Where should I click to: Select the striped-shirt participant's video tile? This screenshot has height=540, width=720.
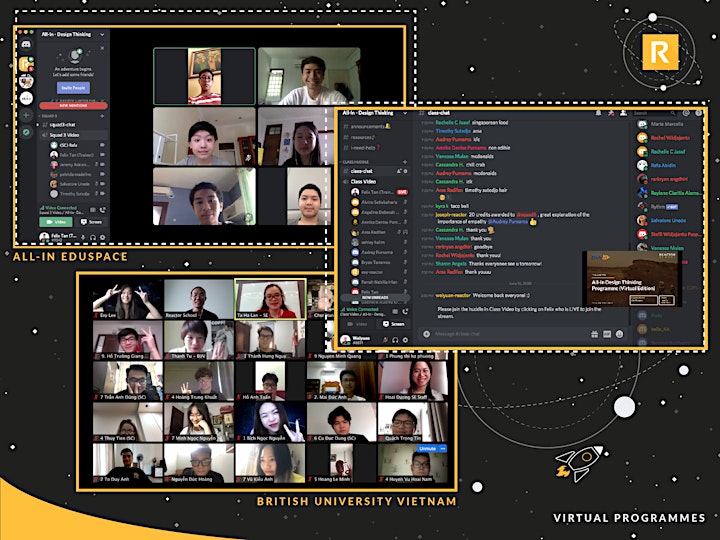[x=204, y=76]
